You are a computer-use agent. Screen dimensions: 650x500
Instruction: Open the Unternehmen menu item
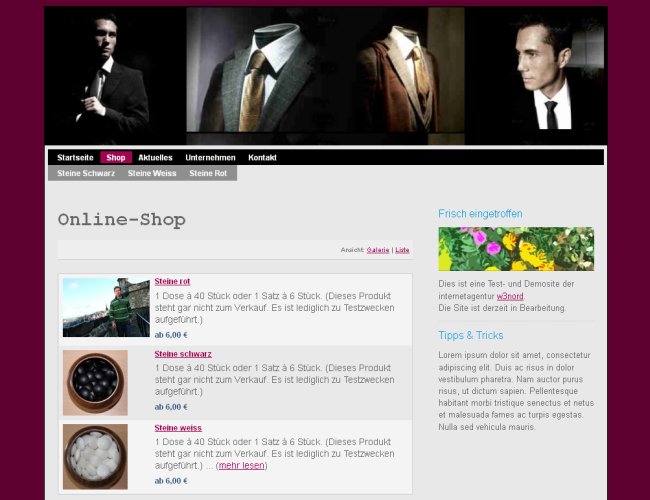(x=210, y=158)
